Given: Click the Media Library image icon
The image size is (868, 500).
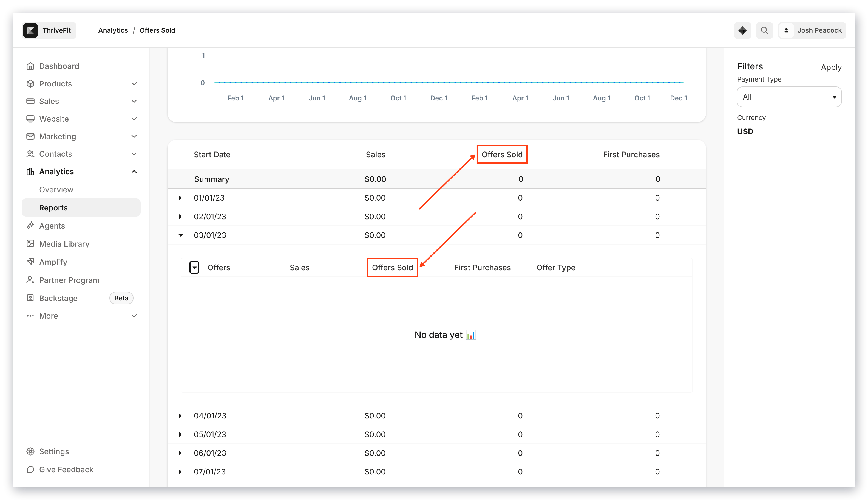Looking at the screenshot, I should [30, 243].
